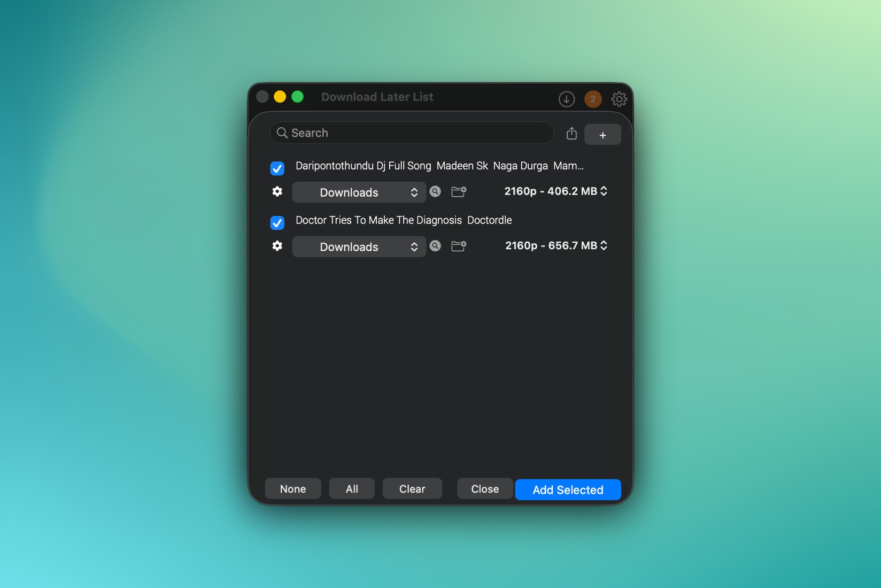Open Downloads folder dropdown for Doctor Tries row
This screenshot has width=881, height=588.
(x=359, y=247)
